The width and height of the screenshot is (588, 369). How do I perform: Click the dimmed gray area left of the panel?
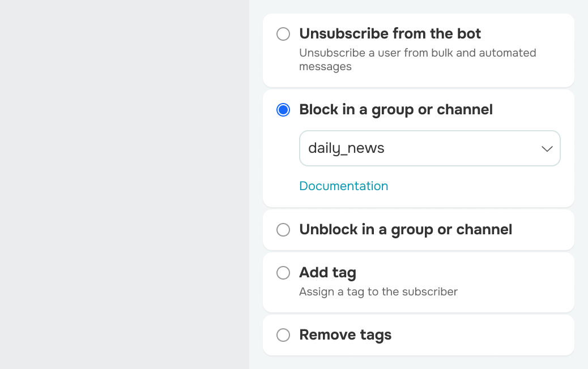[x=125, y=184]
